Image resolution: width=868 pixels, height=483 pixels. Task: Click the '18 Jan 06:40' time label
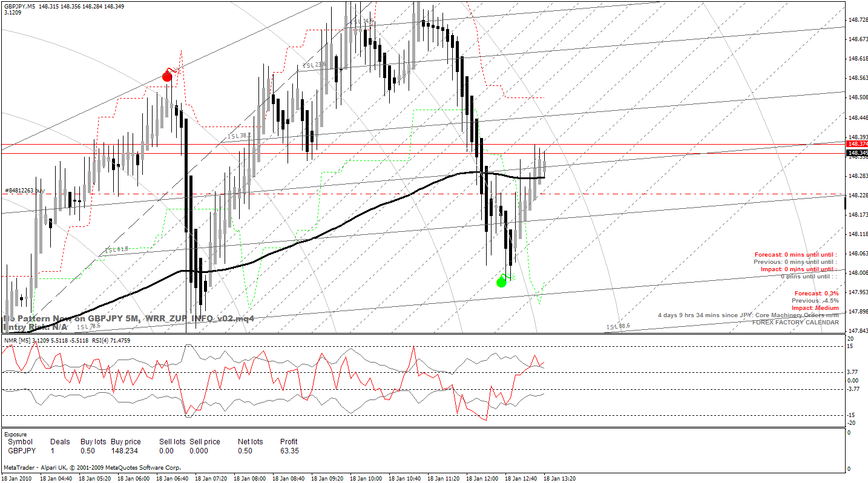[x=173, y=478]
